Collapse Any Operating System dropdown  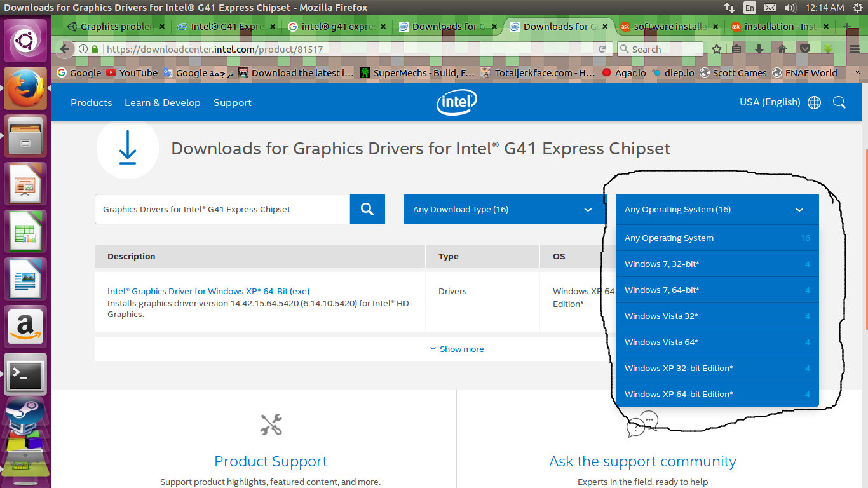click(717, 209)
